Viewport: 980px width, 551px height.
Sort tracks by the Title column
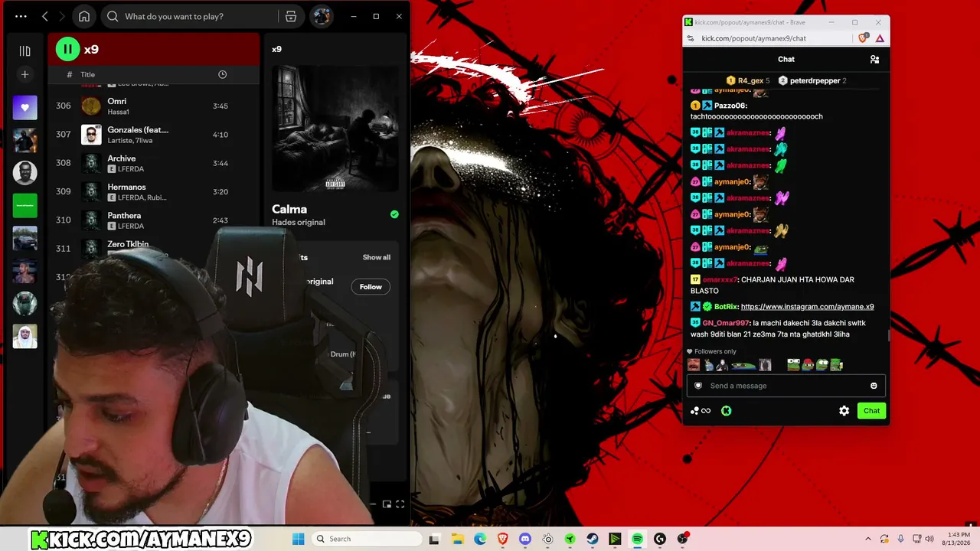[88, 74]
